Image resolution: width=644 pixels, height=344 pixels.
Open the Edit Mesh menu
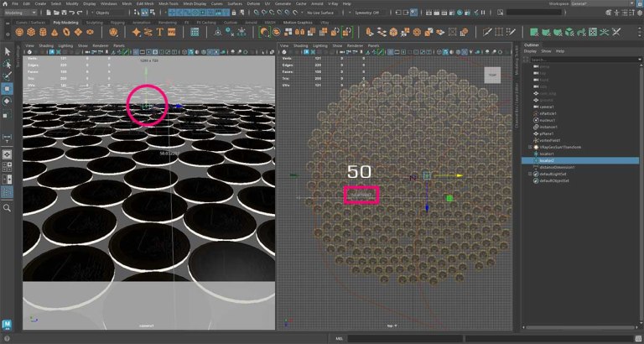(x=145, y=3)
